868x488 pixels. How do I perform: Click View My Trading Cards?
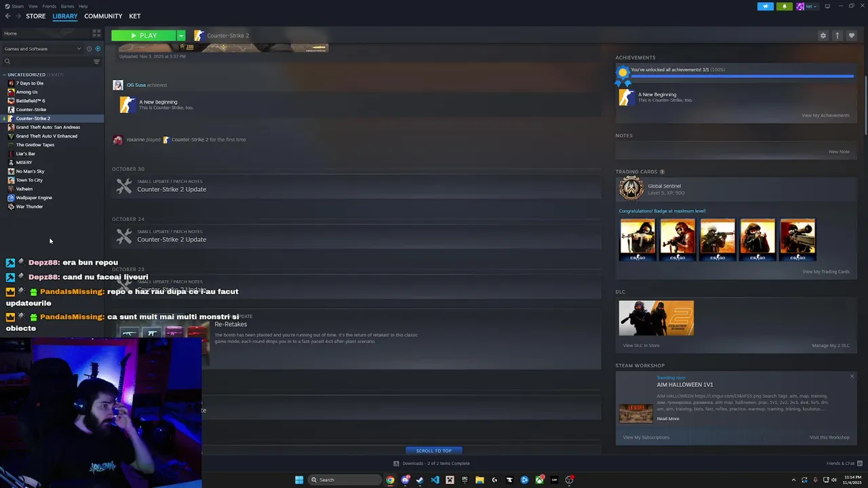pyautogui.click(x=826, y=272)
